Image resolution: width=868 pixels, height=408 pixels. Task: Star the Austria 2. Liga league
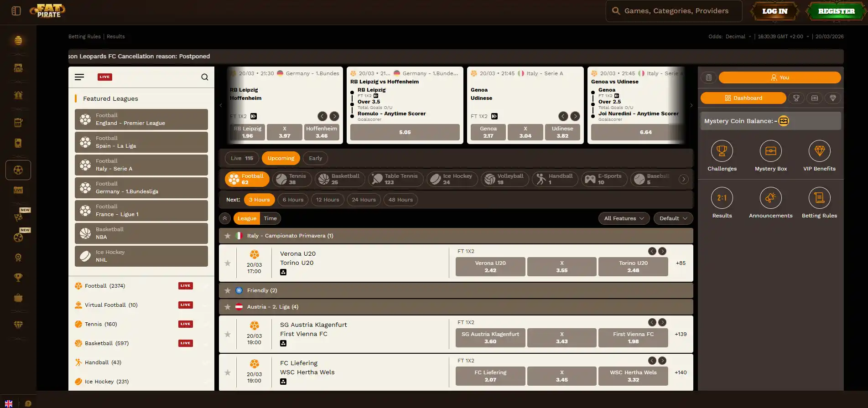[x=228, y=307]
